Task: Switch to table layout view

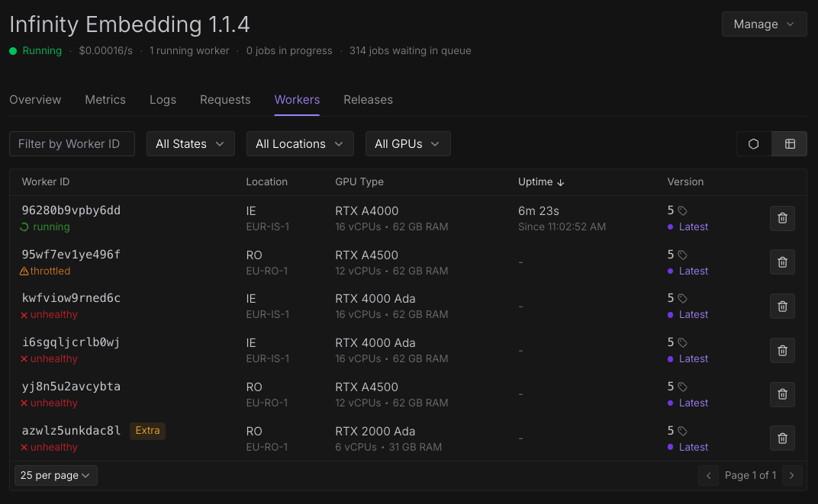Action: (x=790, y=143)
